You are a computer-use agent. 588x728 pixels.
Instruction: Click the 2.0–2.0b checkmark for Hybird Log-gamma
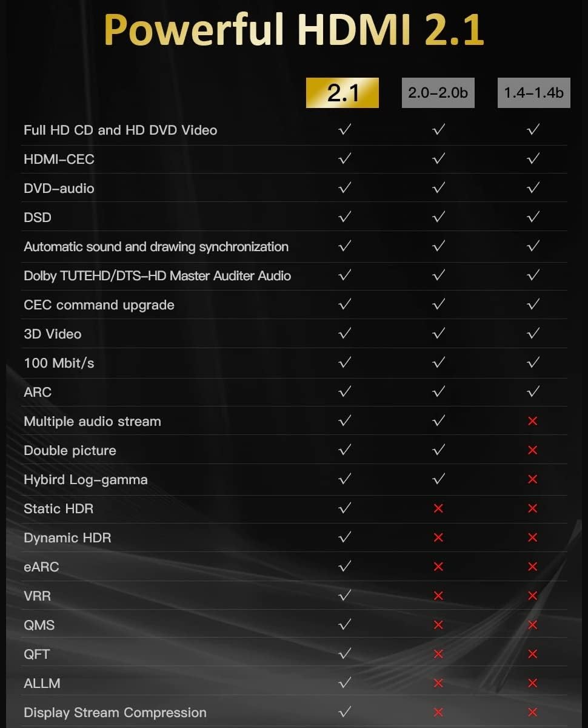coord(438,479)
